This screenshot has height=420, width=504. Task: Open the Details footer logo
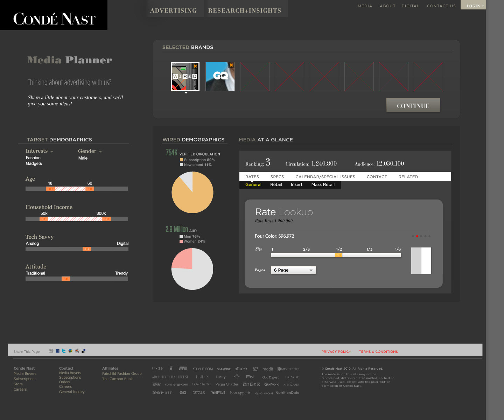198,393
